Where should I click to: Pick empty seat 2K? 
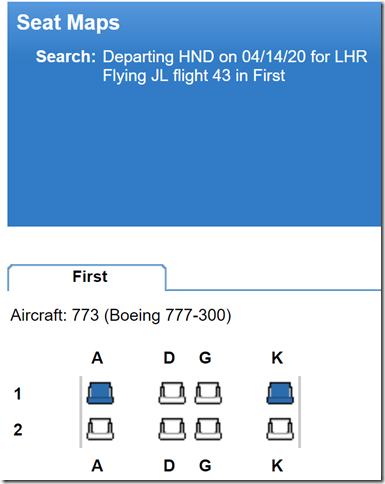(x=280, y=429)
